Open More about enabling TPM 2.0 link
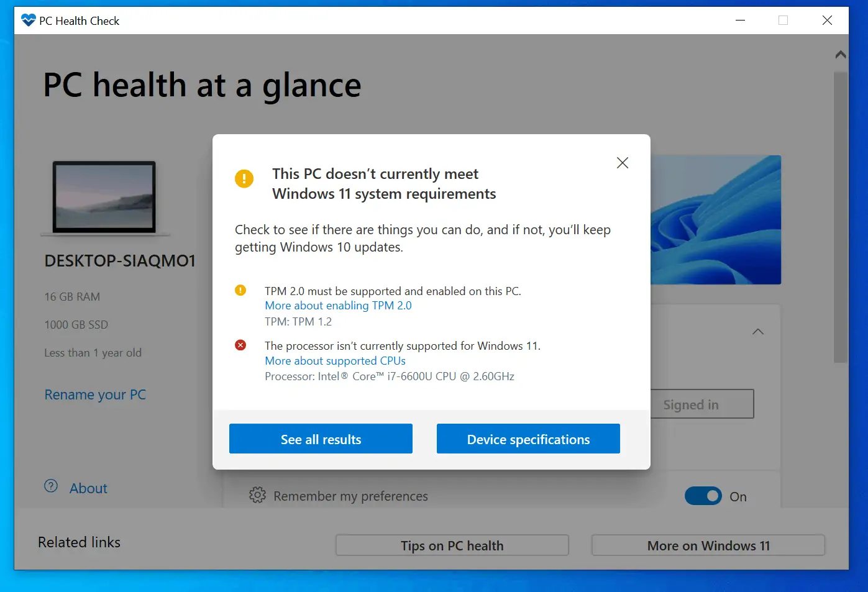Image resolution: width=868 pixels, height=592 pixels. click(338, 306)
